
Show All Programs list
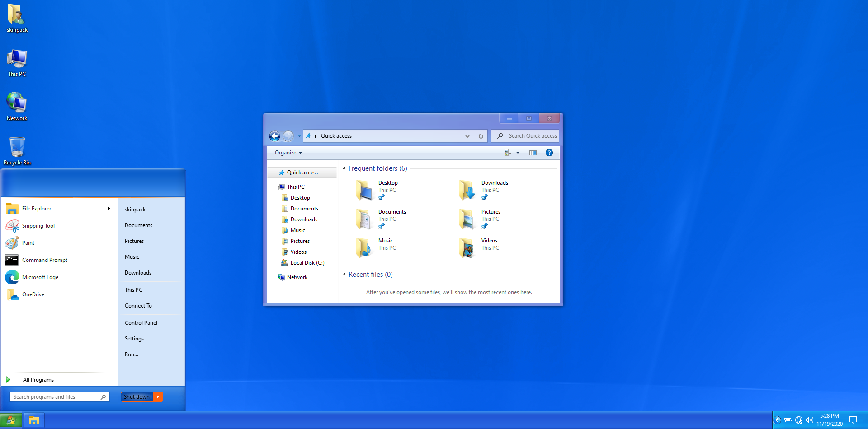point(38,380)
